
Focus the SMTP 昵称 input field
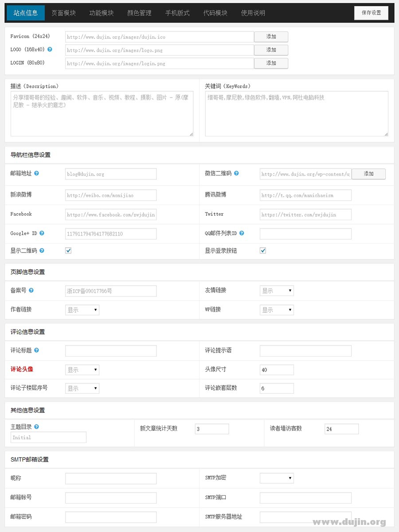click(x=111, y=478)
